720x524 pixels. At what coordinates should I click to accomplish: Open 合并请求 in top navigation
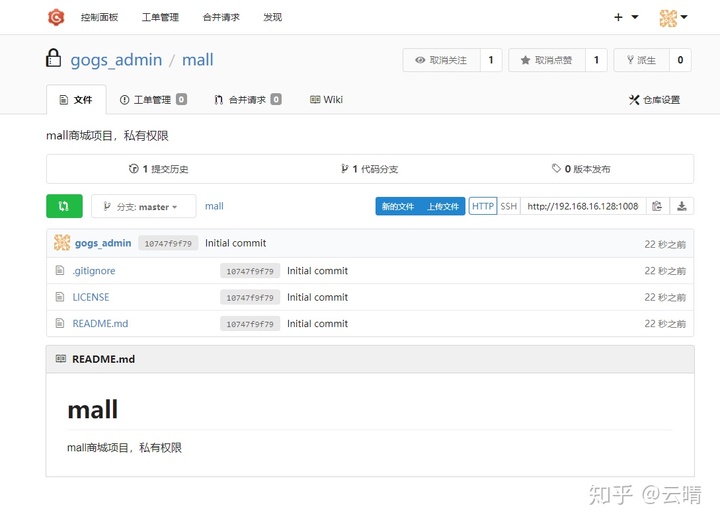click(x=221, y=17)
